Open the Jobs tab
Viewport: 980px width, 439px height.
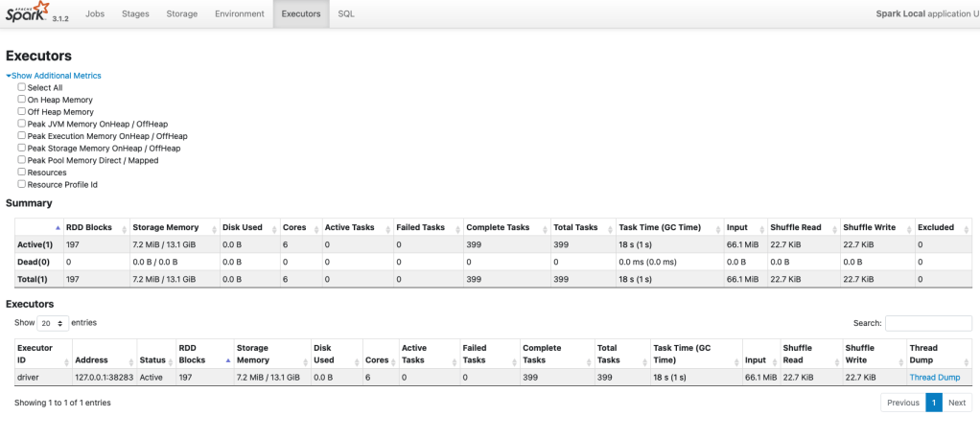coord(95,14)
